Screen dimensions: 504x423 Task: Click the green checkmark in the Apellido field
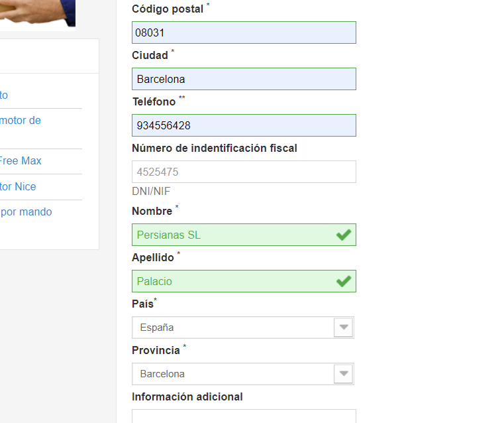[x=344, y=281]
